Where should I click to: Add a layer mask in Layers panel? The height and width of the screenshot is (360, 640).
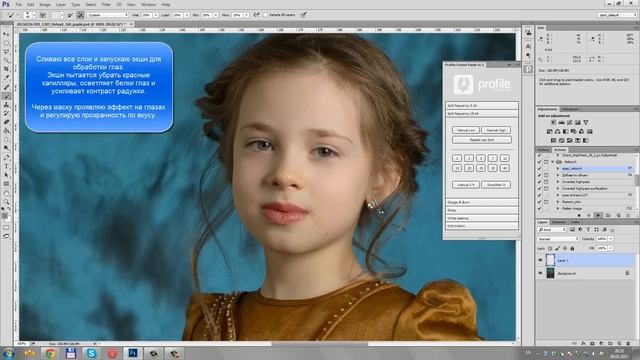click(592, 344)
